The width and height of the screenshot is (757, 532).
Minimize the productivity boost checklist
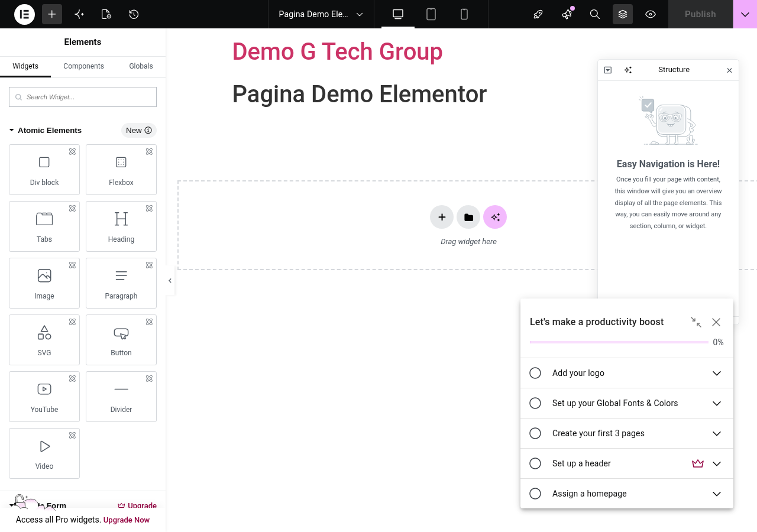click(696, 322)
